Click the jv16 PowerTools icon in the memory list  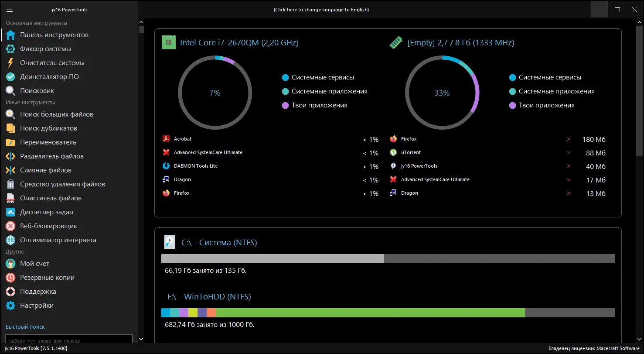click(393, 166)
